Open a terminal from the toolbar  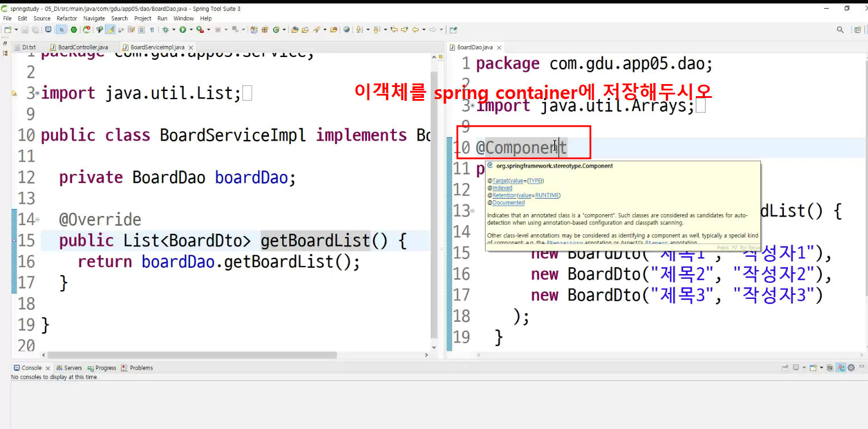(x=48, y=29)
